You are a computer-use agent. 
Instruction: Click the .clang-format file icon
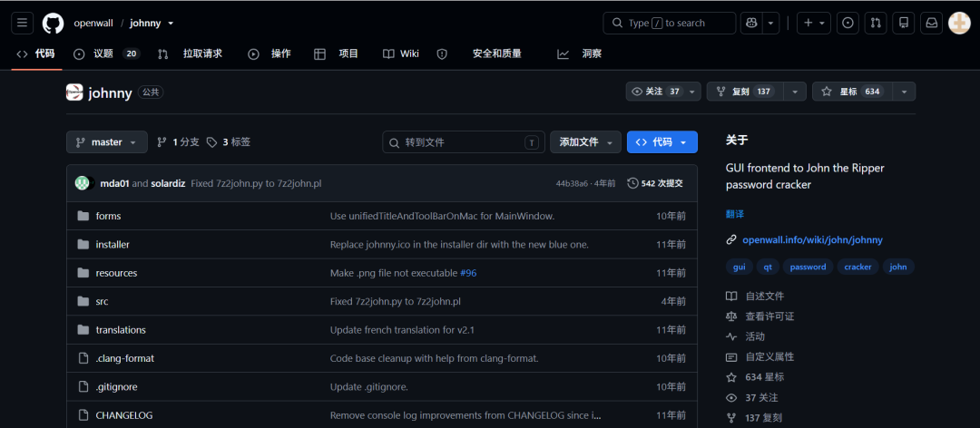coord(83,358)
